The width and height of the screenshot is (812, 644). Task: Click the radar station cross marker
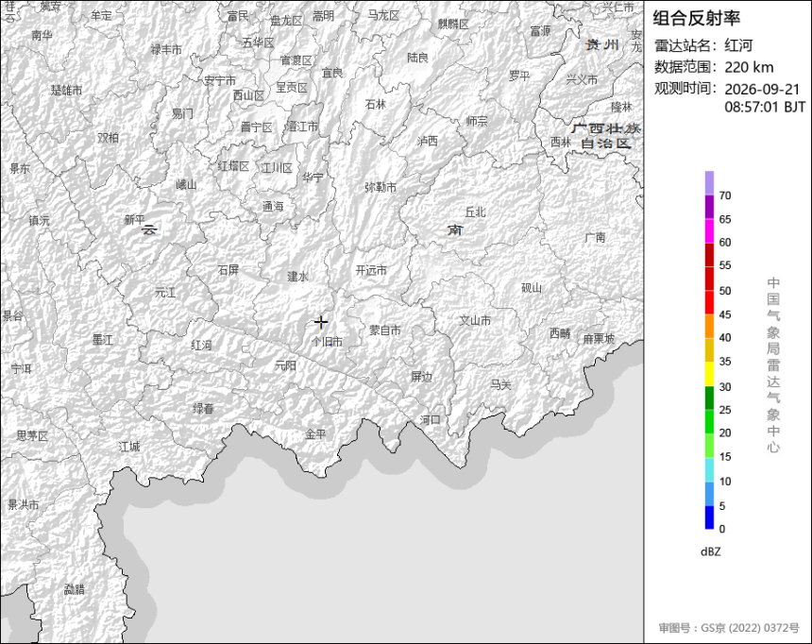321,322
